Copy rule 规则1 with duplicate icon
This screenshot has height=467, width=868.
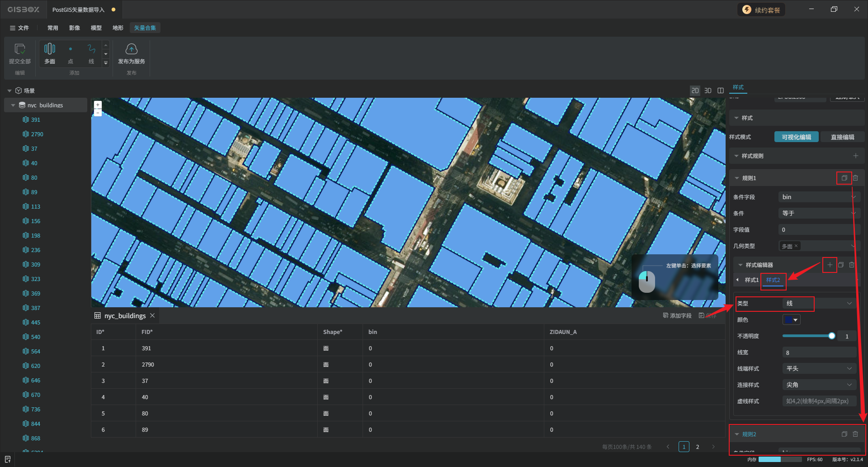(844, 178)
